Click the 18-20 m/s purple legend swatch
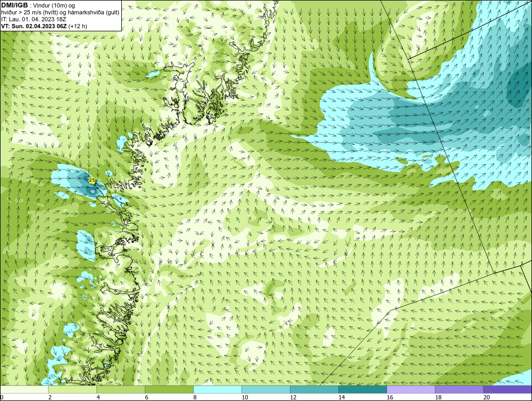Image resolution: width=532 pixels, height=401 pixels. click(x=460, y=389)
